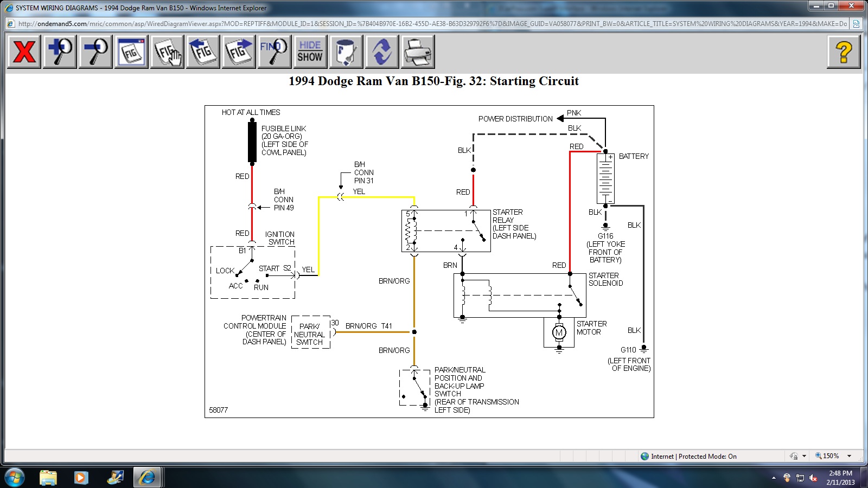The image size is (868, 488).
Task: Open help with the question mark button
Action: point(844,52)
